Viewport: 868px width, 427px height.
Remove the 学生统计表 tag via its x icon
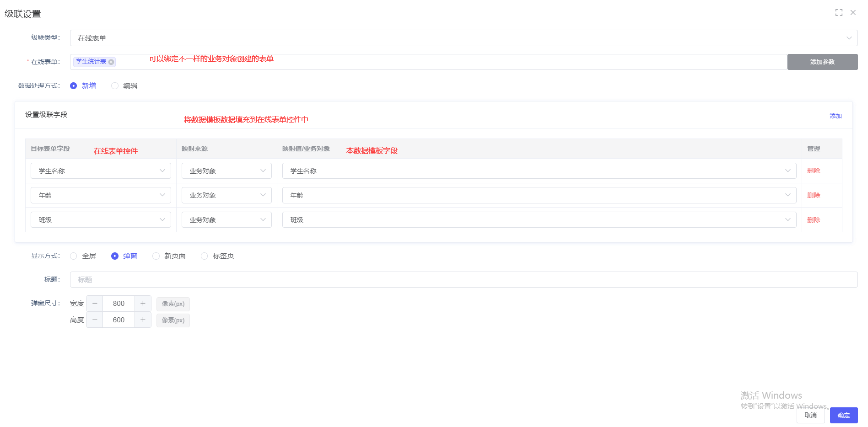(111, 62)
